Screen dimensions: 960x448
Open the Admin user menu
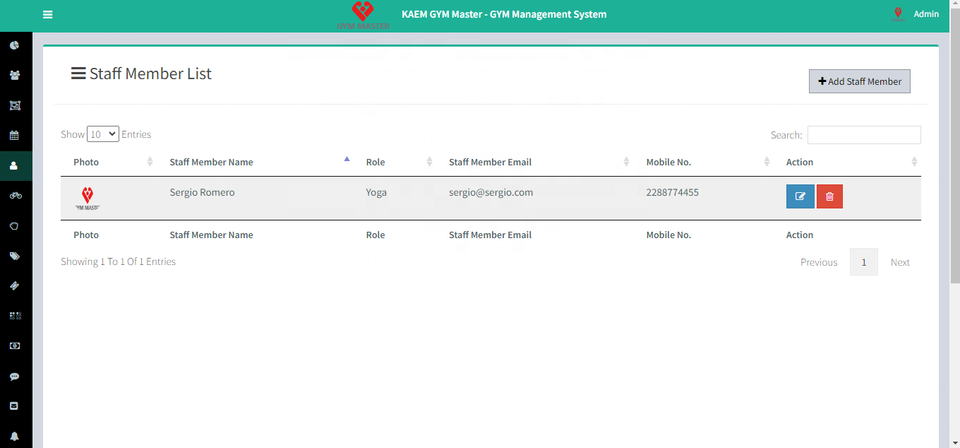[x=925, y=14]
